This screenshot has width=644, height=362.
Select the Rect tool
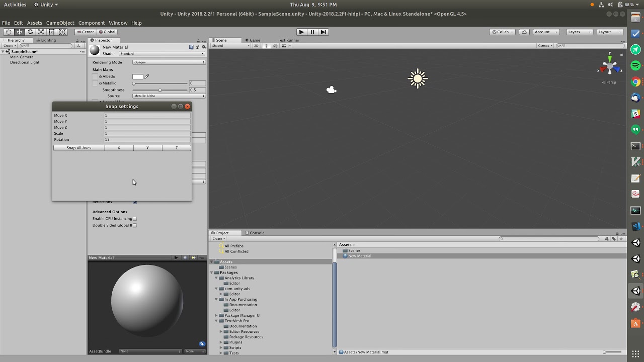click(x=52, y=32)
